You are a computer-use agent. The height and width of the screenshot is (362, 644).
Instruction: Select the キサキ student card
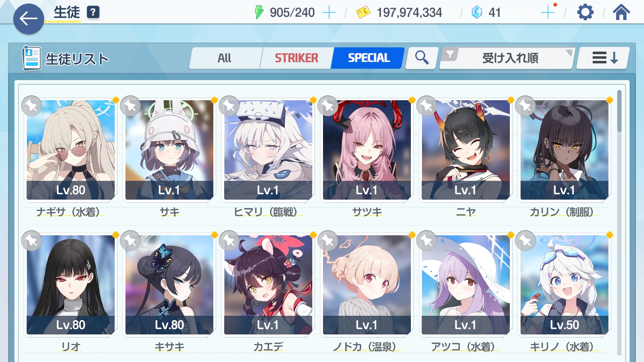[x=169, y=285]
